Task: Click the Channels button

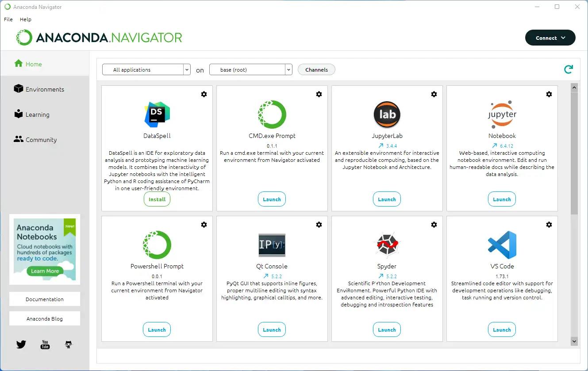Action: [317, 69]
